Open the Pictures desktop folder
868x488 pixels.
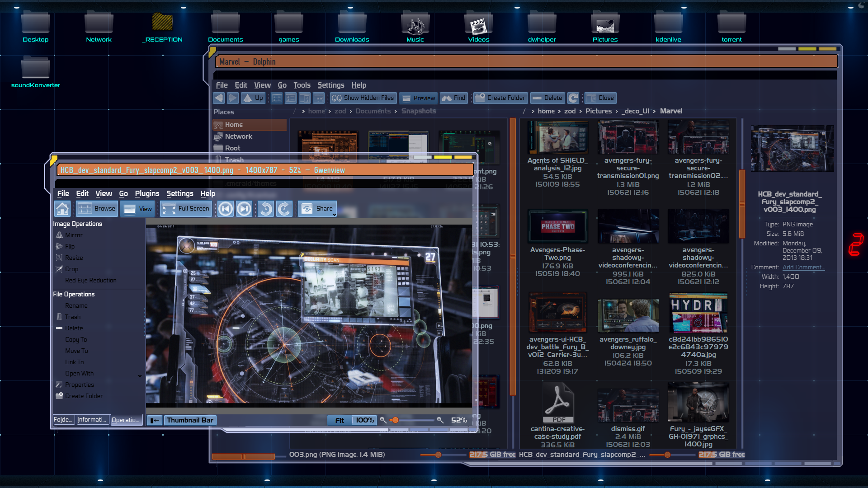[605, 26]
